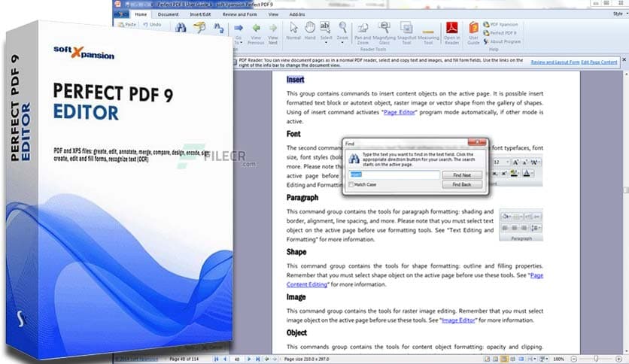Screen dimensions: 629x364
Task: Open PDF Xpansion help link
Action: pyautogui.click(x=500, y=25)
